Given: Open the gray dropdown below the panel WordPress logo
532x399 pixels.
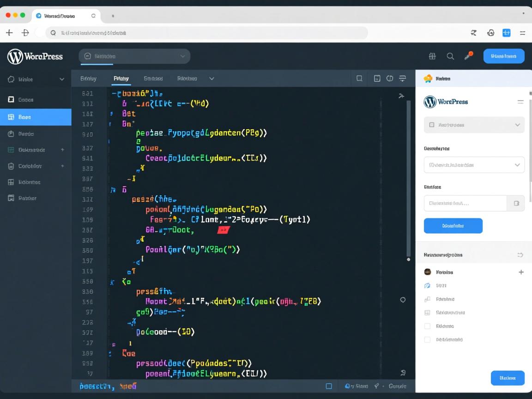Looking at the screenshot, I should 474,125.
